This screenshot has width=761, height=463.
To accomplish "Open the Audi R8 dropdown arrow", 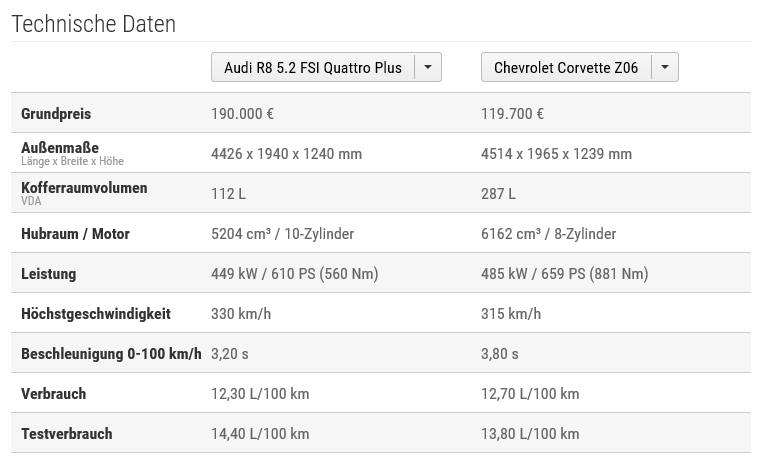I will pyautogui.click(x=428, y=67).
